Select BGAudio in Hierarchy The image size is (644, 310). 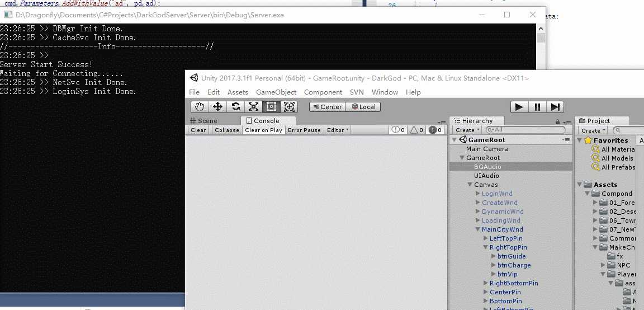tap(487, 167)
